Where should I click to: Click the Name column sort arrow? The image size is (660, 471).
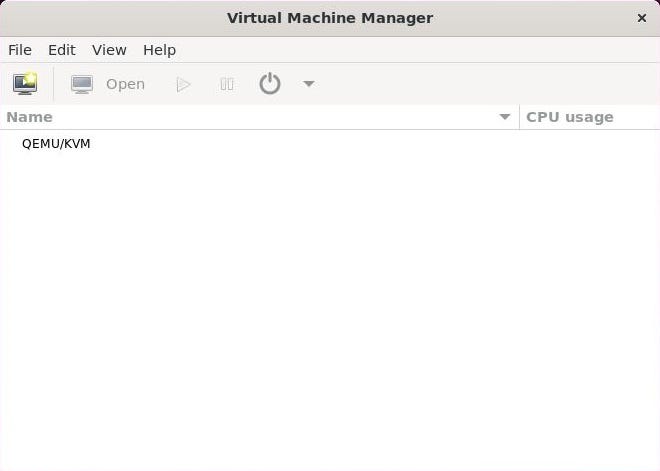[x=505, y=117]
